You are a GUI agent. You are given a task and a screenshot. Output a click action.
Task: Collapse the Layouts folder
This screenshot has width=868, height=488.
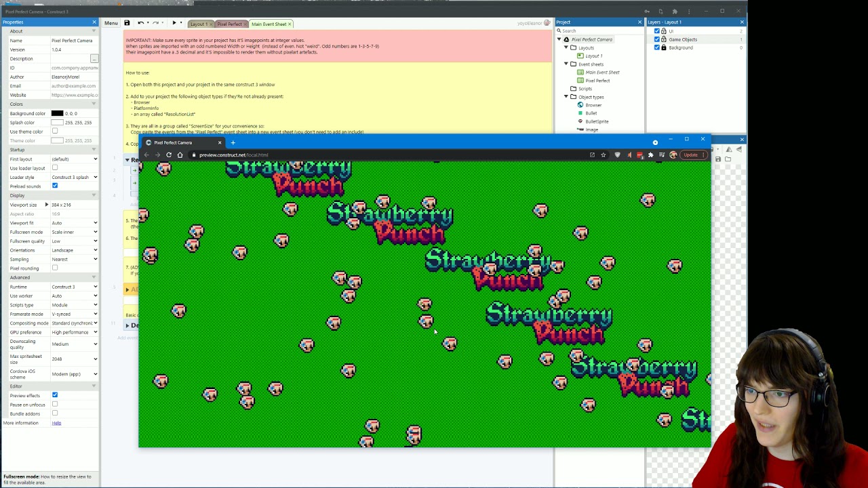[x=566, y=47]
